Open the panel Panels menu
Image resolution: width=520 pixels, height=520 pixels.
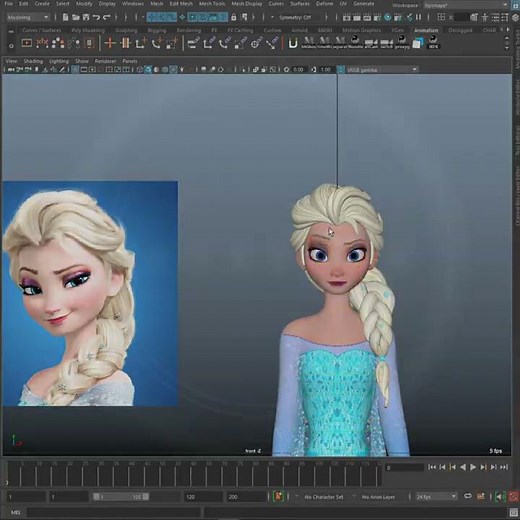pos(130,61)
